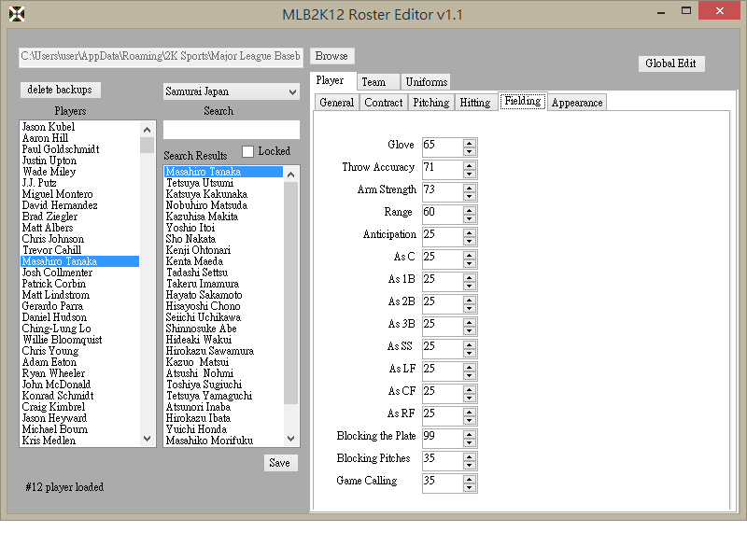
Task: Click Search Results scroll up arrow
Action: pyautogui.click(x=291, y=175)
